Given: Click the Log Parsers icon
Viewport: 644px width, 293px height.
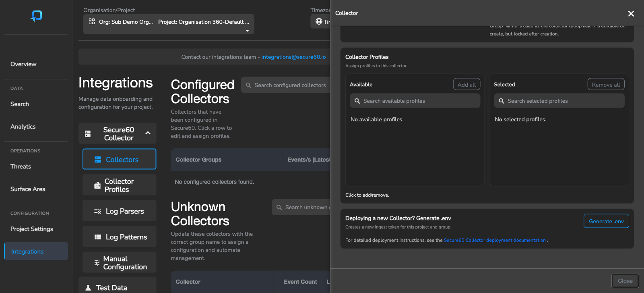Looking at the screenshot, I should pyautogui.click(x=97, y=211).
